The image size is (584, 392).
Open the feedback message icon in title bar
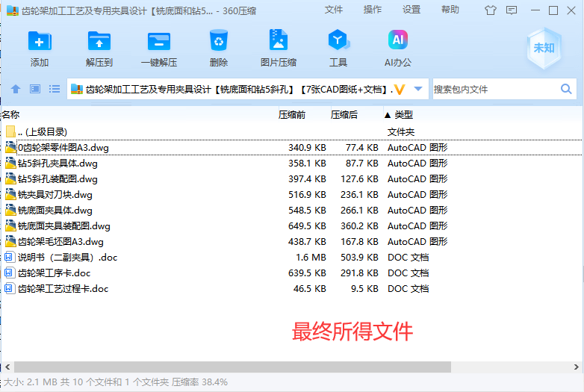click(x=512, y=10)
